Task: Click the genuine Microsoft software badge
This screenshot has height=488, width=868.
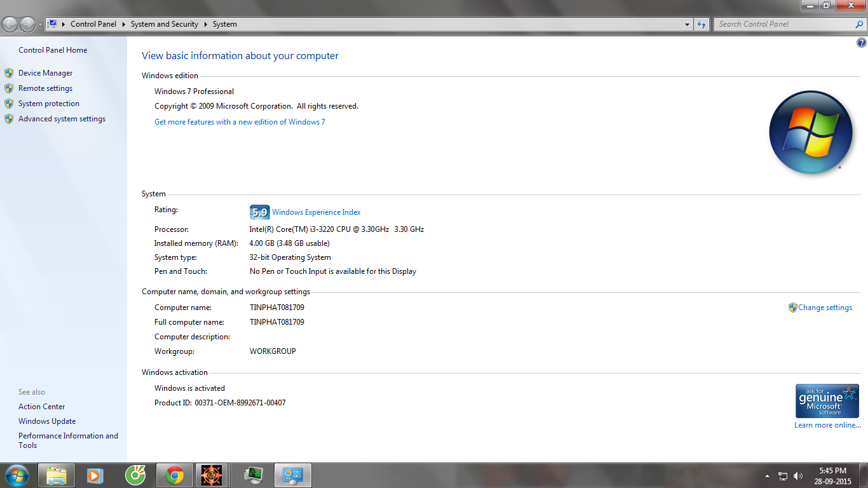Action: [x=827, y=401]
